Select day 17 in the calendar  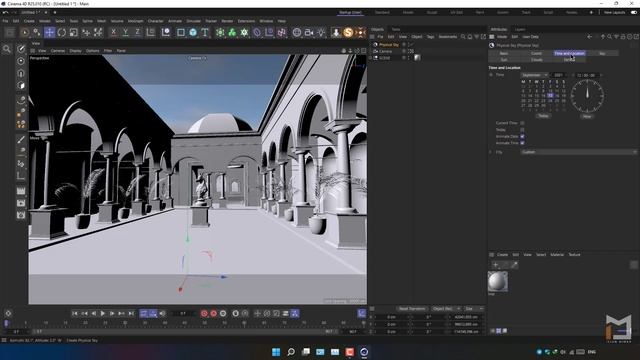550,95
